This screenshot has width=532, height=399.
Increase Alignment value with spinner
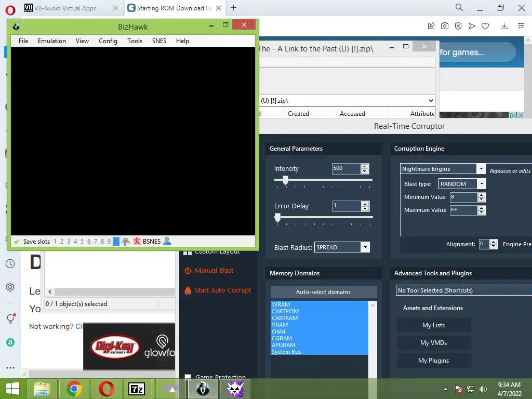[494, 242]
